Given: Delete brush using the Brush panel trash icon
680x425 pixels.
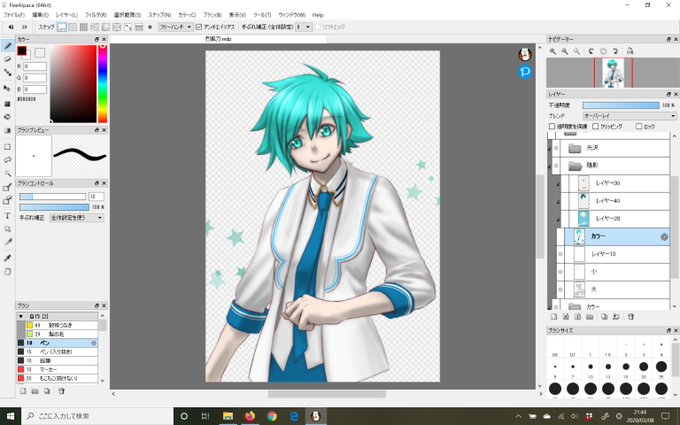Looking at the screenshot, I should [61, 391].
